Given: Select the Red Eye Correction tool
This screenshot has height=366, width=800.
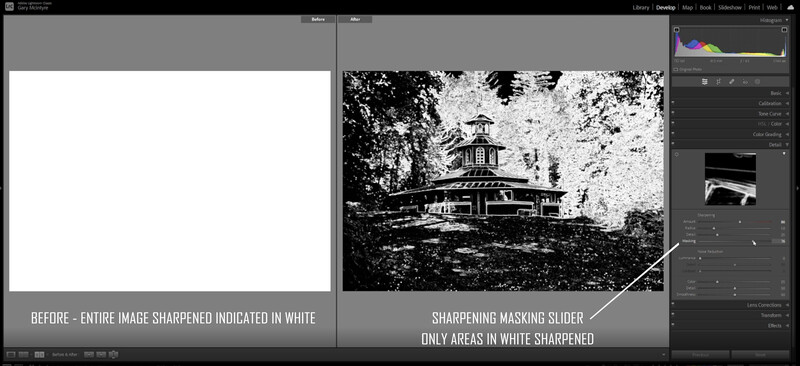Looking at the screenshot, I should [x=744, y=82].
